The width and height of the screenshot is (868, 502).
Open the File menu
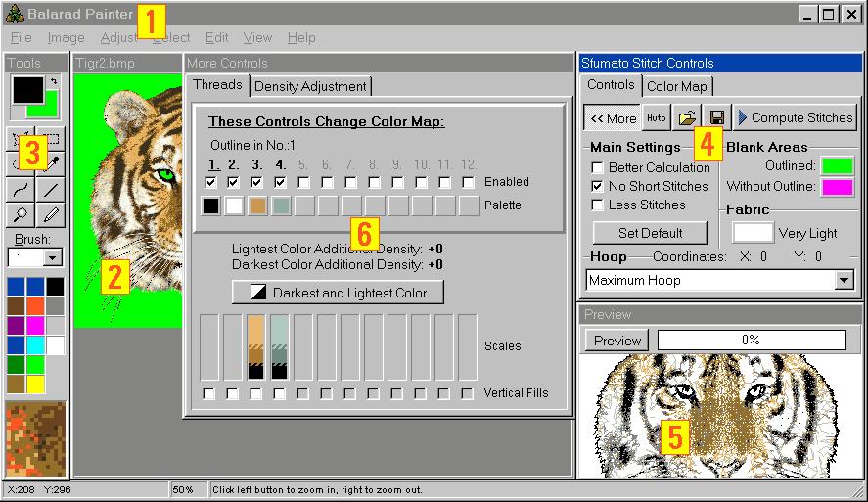21,37
